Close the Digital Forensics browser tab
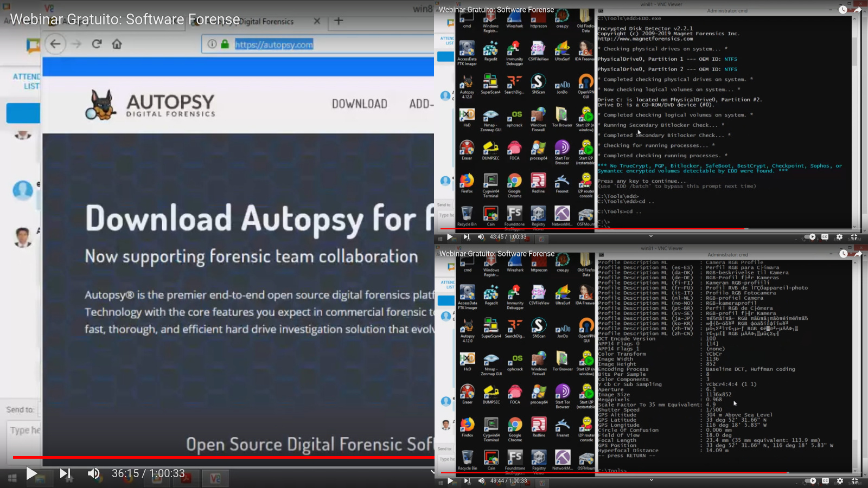Screen dimensions: 868x488 [x=317, y=21]
